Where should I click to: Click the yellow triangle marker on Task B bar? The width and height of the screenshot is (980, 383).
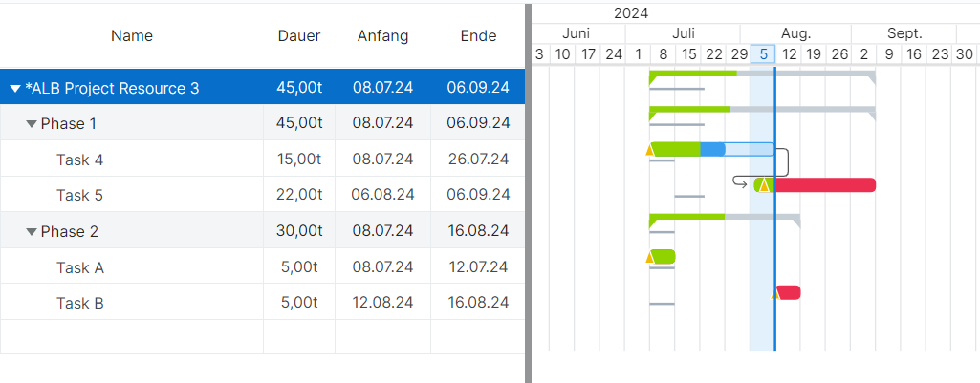(775, 293)
